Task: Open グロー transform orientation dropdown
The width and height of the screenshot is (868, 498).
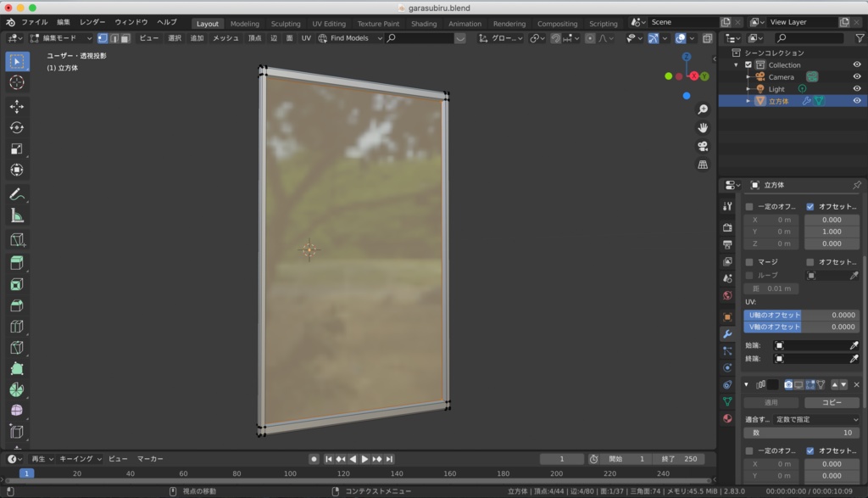Action: 500,38
